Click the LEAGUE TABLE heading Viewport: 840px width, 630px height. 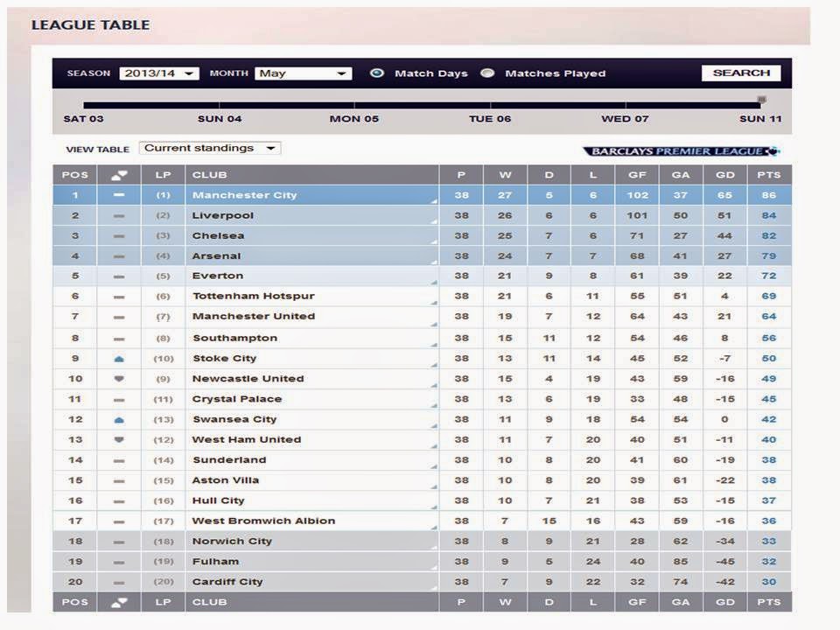[90, 25]
